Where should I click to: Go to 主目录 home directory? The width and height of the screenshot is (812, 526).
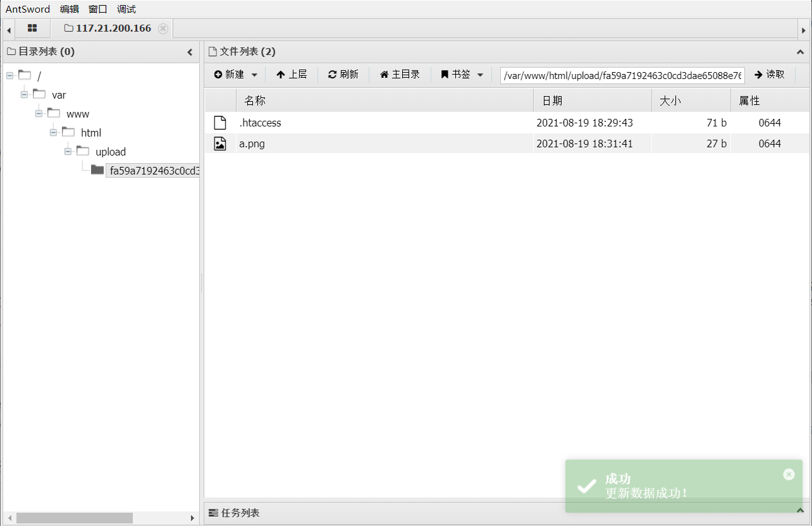[x=400, y=75]
